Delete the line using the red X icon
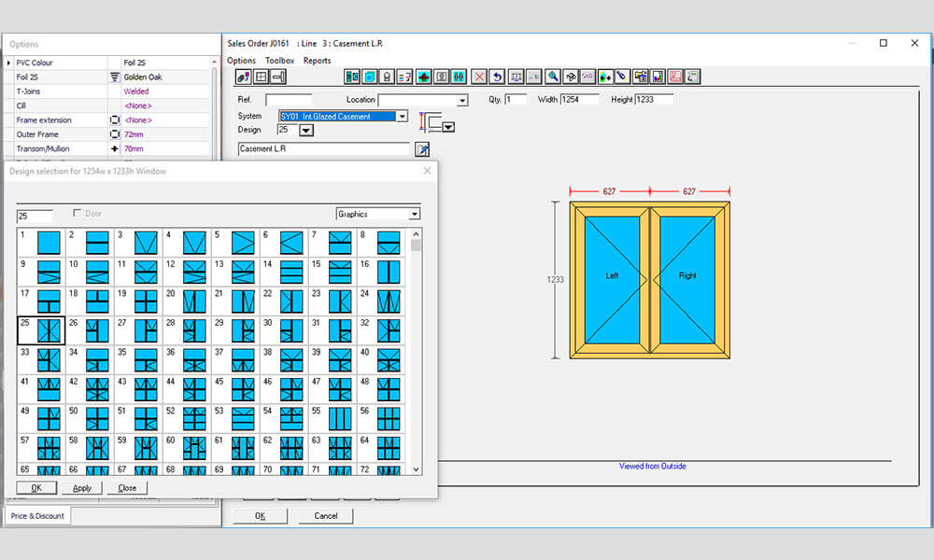The image size is (934, 560). [478, 77]
